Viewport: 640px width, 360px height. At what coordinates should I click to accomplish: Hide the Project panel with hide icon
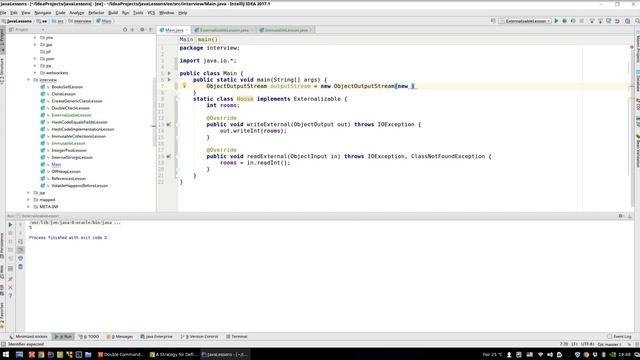coord(151,30)
